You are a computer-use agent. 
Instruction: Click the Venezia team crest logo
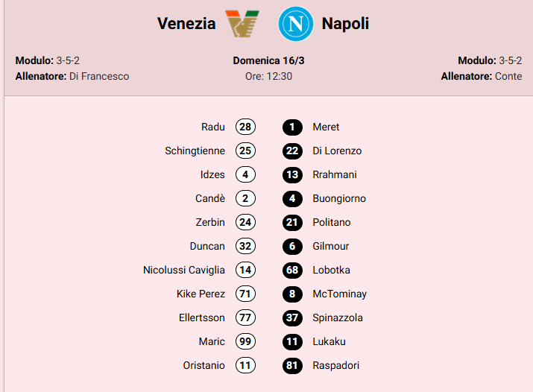[242, 24]
